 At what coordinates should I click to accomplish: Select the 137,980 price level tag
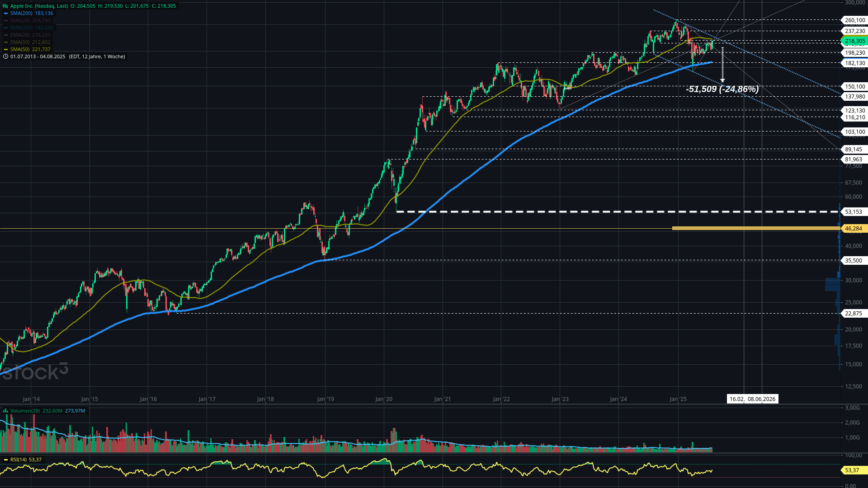pyautogui.click(x=854, y=97)
